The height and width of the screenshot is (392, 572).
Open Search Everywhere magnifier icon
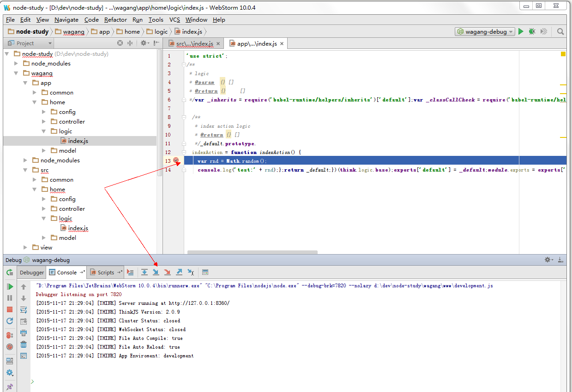point(560,31)
